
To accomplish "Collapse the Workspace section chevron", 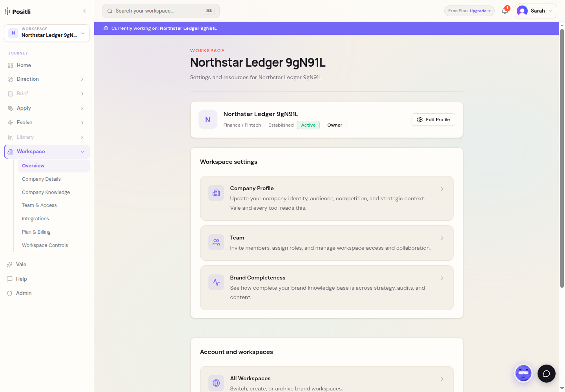I will [82, 152].
